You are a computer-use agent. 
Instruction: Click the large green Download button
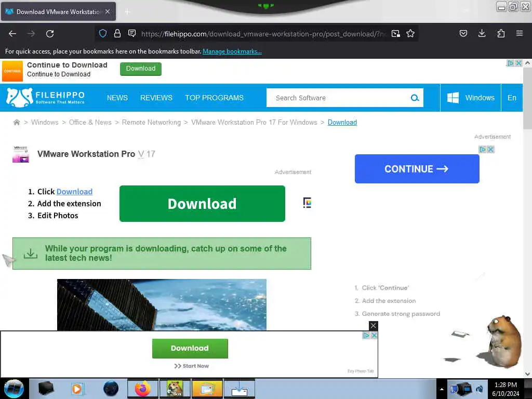click(202, 204)
